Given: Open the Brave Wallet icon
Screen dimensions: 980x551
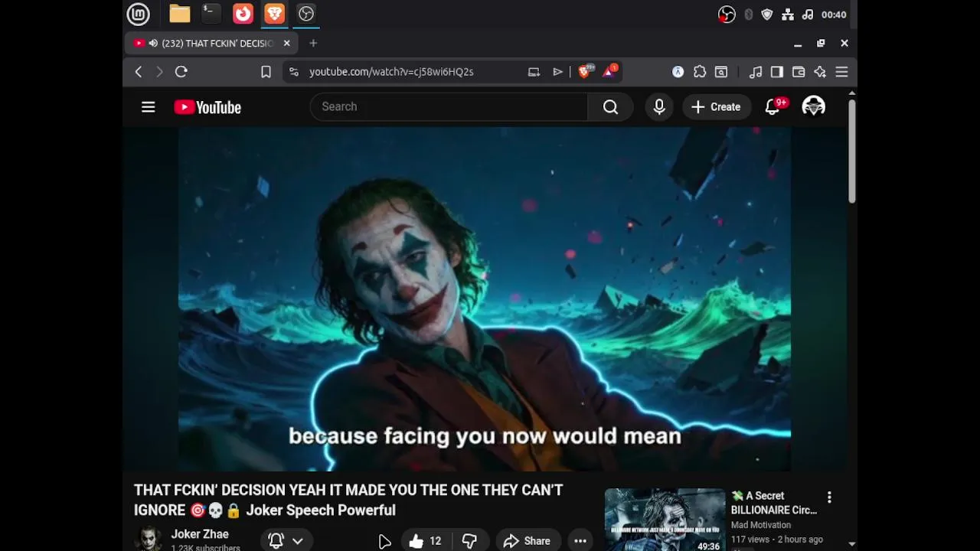Looking at the screenshot, I should [799, 72].
